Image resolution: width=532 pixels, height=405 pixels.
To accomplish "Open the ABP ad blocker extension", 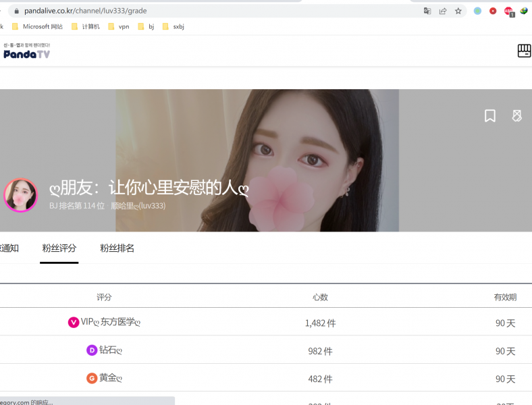I will point(508,11).
